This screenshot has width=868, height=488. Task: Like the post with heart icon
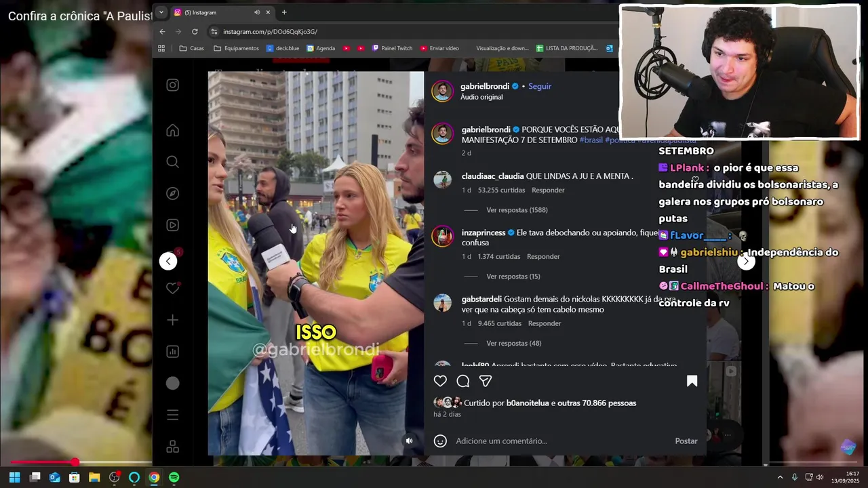click(440, 381)
